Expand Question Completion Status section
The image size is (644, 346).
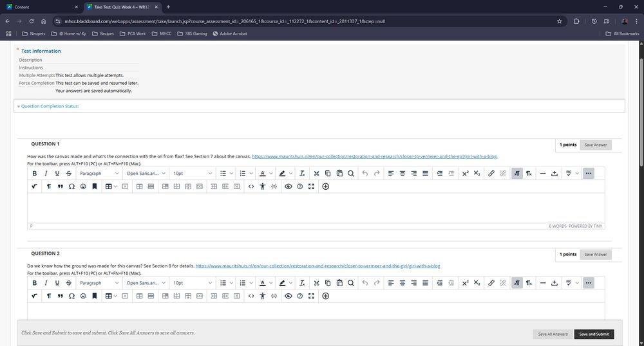point(48,106)
